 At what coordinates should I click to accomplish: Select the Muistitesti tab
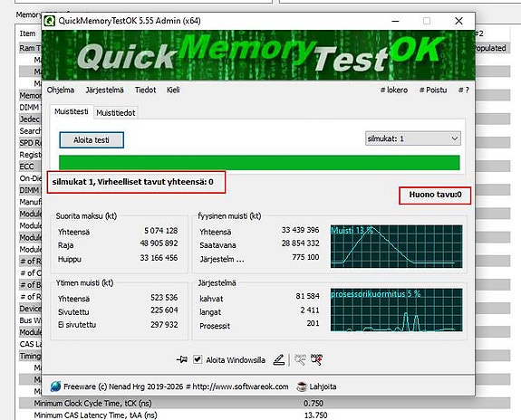(x=72, y=111)
